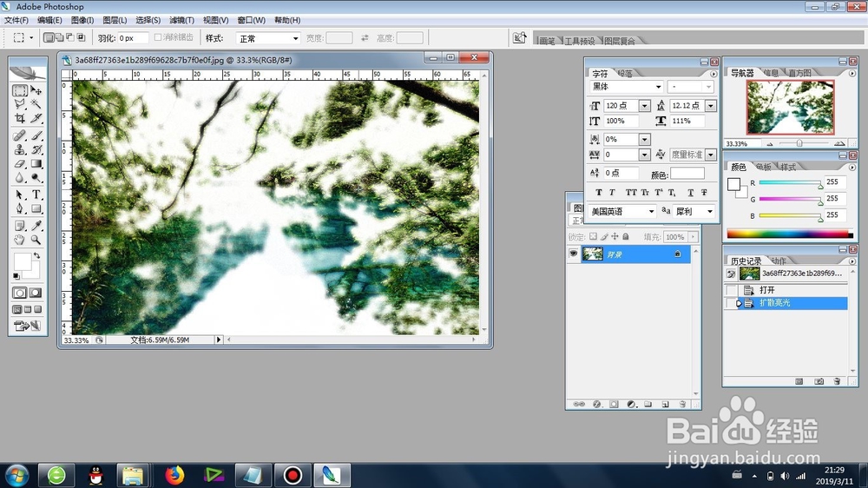
Task: Select the History Brush tool
Action: pyautogui.click(x=36, y=149)
